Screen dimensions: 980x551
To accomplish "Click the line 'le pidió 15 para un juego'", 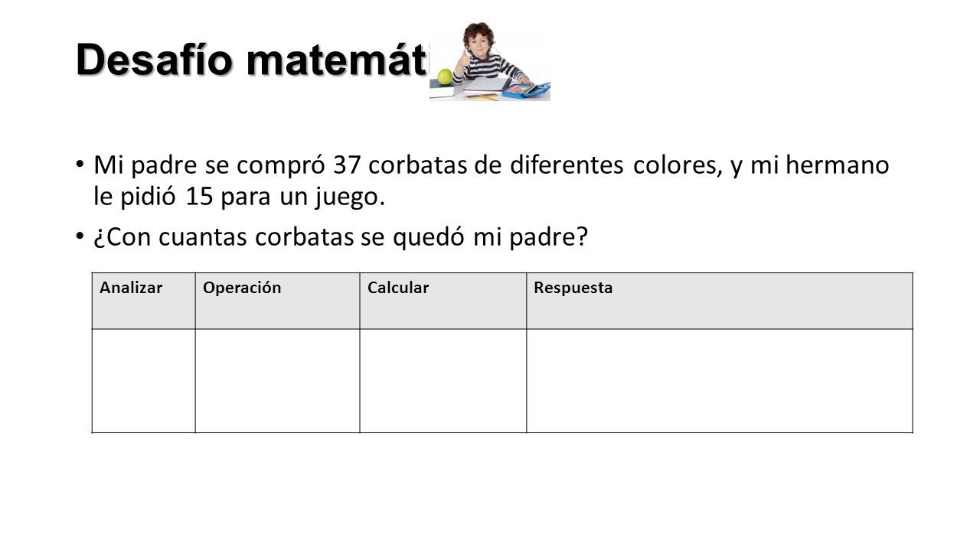I will coord(237,197).
